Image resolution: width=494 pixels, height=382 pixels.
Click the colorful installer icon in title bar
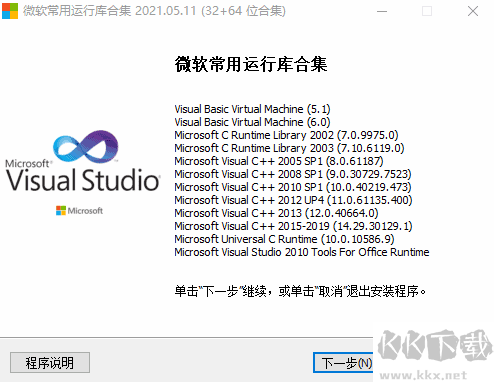pyautogui.click(x=10, y=11)
